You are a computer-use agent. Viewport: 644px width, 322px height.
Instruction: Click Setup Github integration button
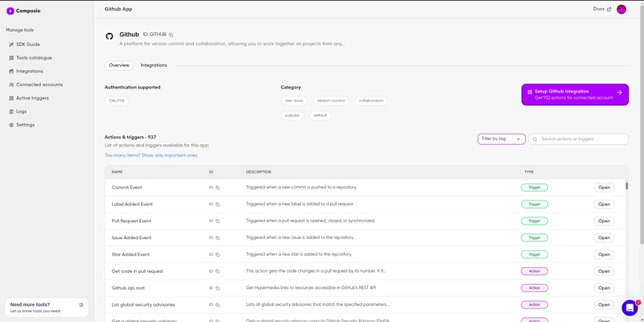pos(575,94)
